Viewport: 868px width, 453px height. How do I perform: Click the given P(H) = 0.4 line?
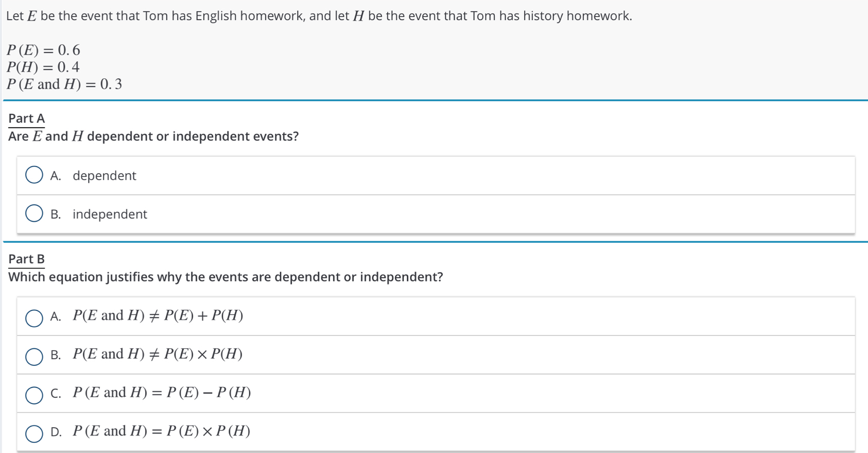tap(43, 67)
